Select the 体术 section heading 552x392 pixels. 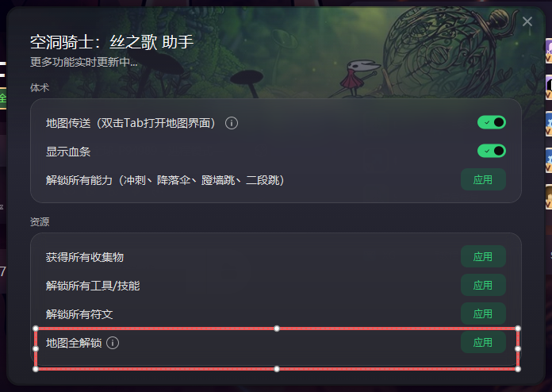40,88
